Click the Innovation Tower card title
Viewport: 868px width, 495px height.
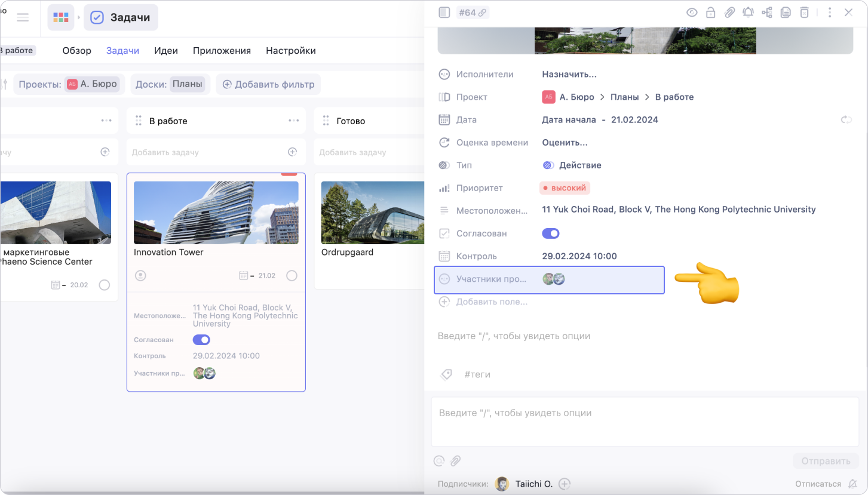[x=168, y=252]
